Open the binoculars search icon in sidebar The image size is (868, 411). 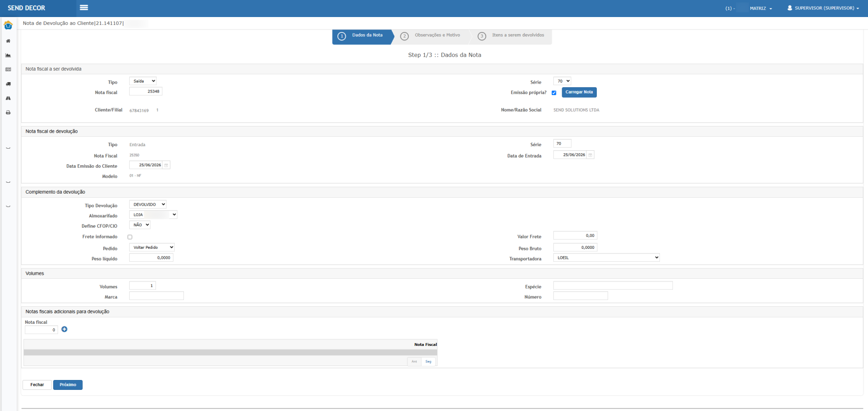(8, 98)
